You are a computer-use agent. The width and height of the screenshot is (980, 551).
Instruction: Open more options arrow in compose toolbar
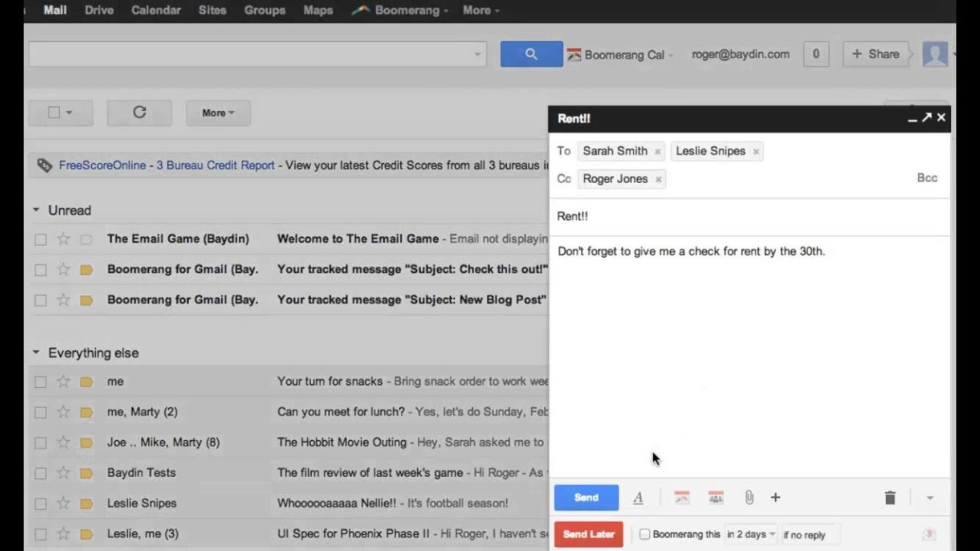[x=930, y=498]
